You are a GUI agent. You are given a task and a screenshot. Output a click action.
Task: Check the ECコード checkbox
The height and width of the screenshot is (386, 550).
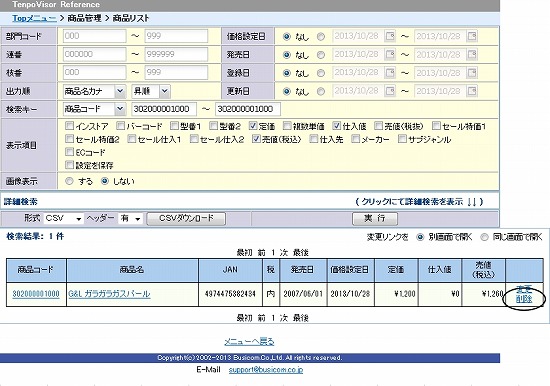coord(69,152)
